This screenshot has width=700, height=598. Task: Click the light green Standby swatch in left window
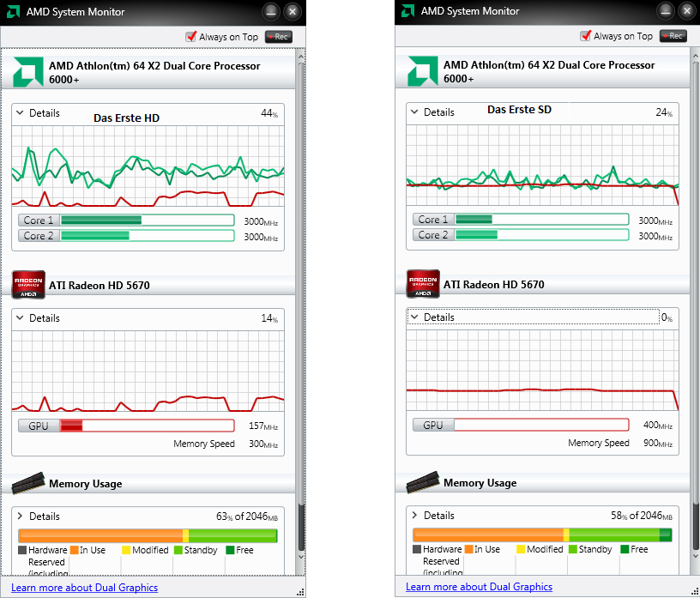click(x=178, y=550)
